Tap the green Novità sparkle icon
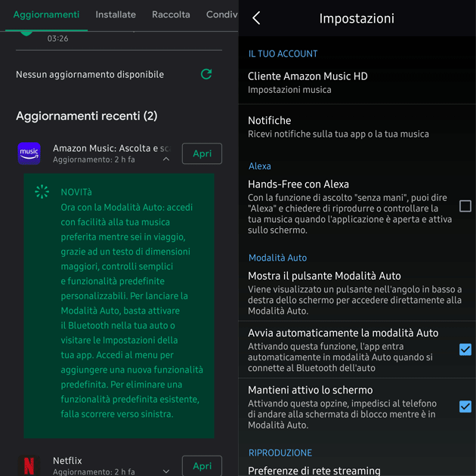The width and height of the screenshot is (476, 476). click(42, 192)
